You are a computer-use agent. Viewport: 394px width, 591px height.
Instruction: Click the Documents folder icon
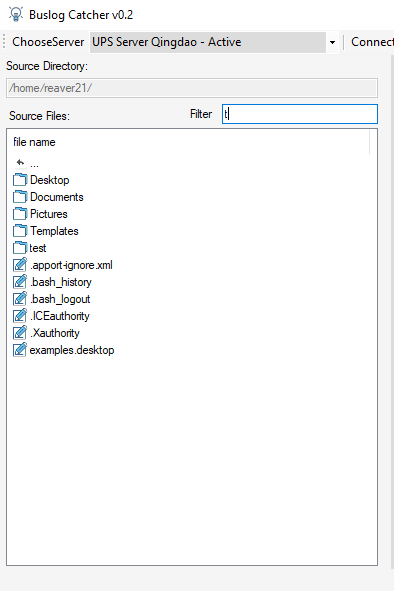pos(20,197)
